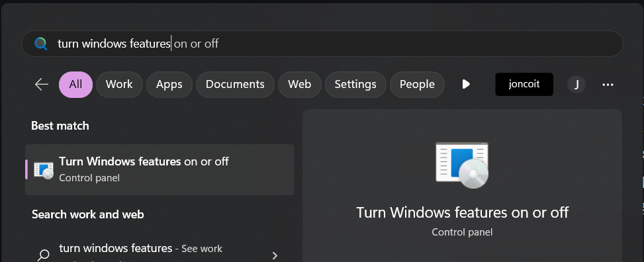Show more filters with the play arrow
The height and width of the screenshot is (262, 644).
(x=466, y=85)
